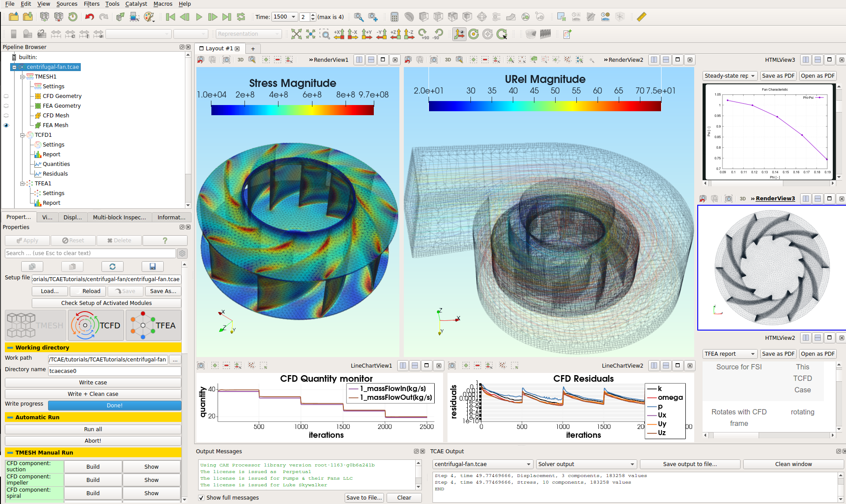Image resolution: width=846 pixels, height=504 pixels.
Task: Toggle the Loop animation icon
Action: [x=241, y=17]
